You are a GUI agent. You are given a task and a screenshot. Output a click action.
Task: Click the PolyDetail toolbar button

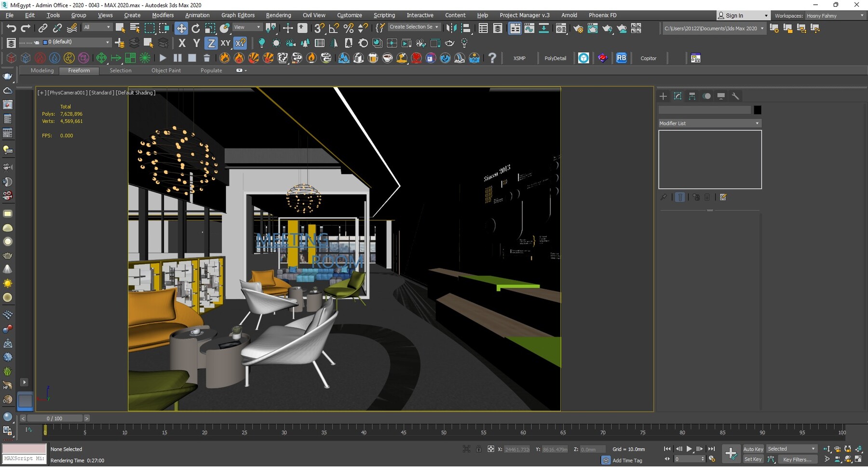(x=556, y=58)
